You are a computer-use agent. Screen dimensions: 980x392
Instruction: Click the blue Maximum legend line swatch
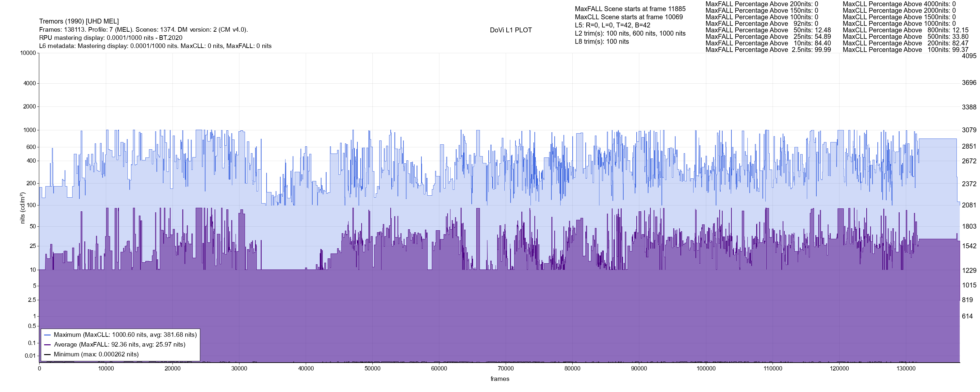[48, 335]
